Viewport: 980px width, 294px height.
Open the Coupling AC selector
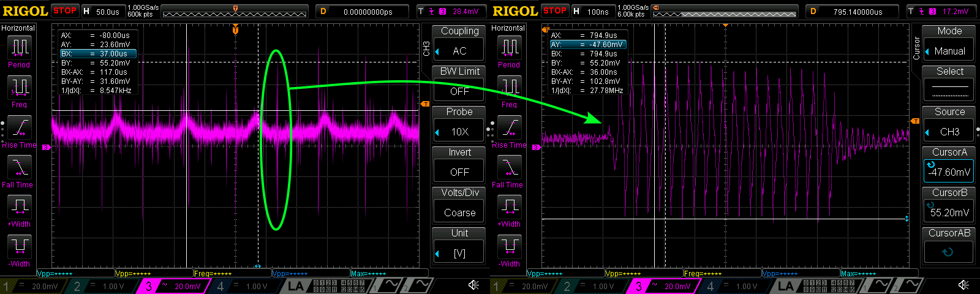[x=459, y=51]
